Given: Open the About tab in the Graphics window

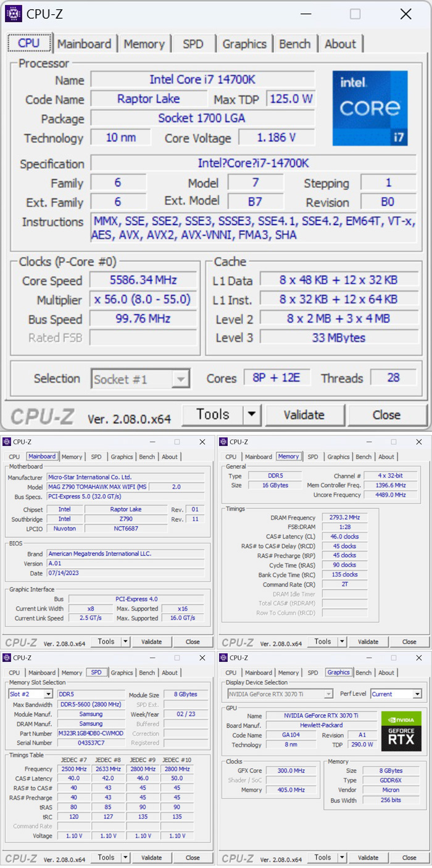Looking at the screenshot, I should [386, 672].
